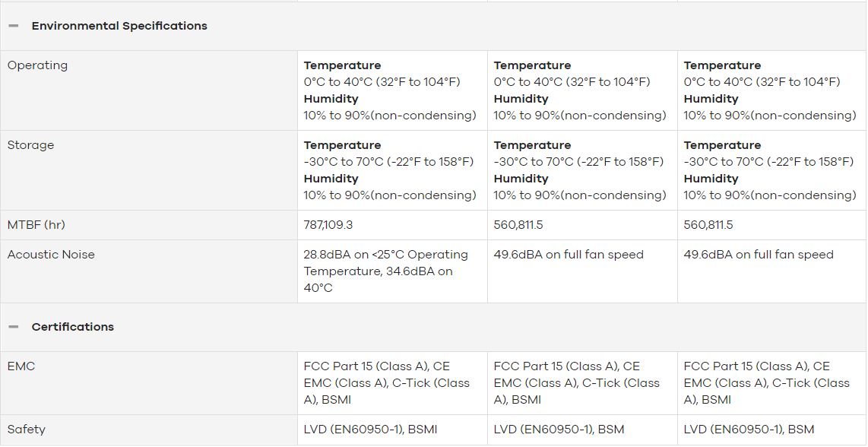Select the Storage row label

click(30, 145)
